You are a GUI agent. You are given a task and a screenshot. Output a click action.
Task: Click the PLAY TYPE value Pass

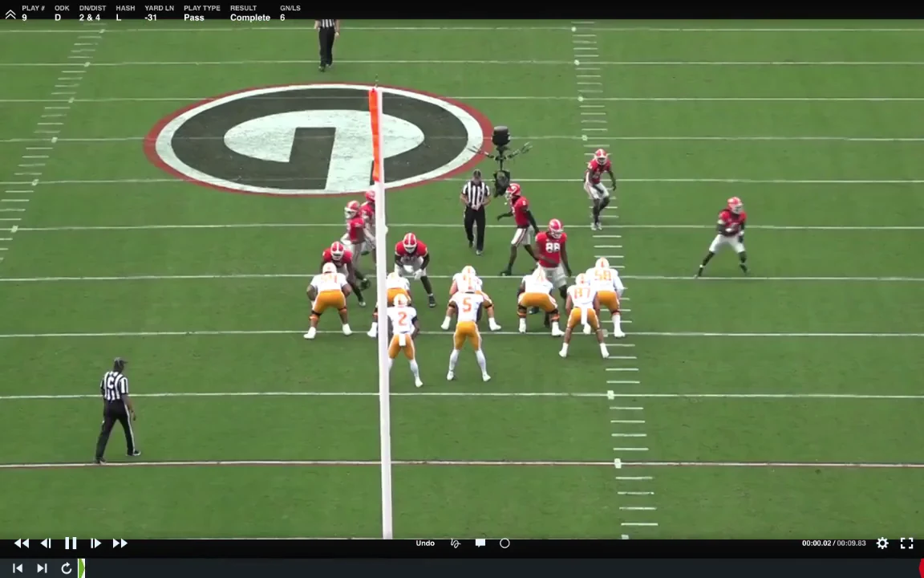click(194, 18)
